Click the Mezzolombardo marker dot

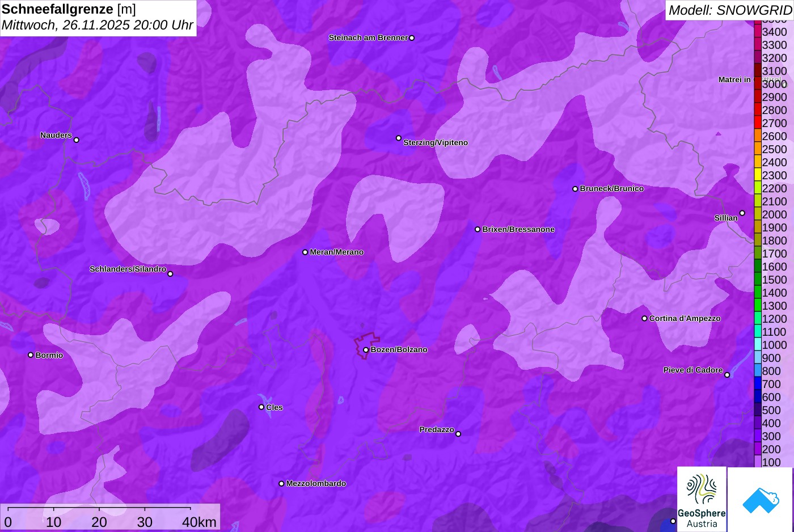pyautogui.click(x=281, y=484)
